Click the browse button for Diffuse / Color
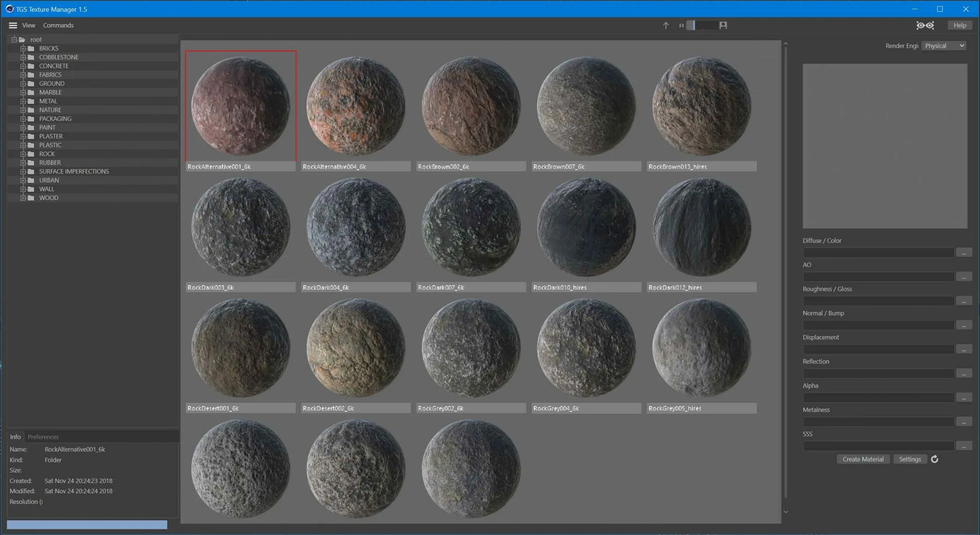980x535 pixels. 964,253
